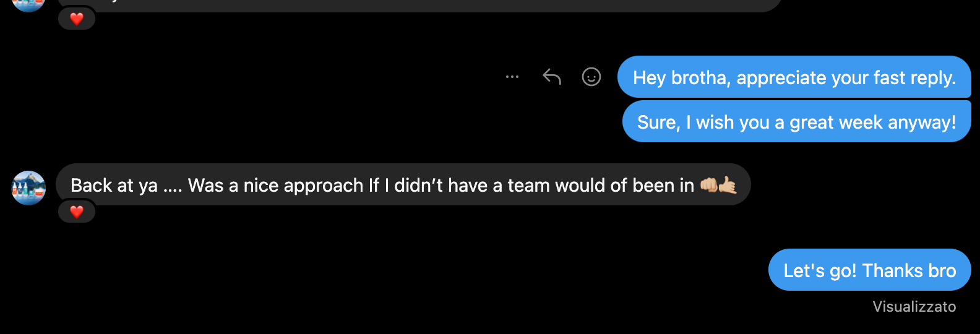The width and height of the screenshot is (980, 334).
Task: Click the Visualizzato seen status
Action: (914, 307)
